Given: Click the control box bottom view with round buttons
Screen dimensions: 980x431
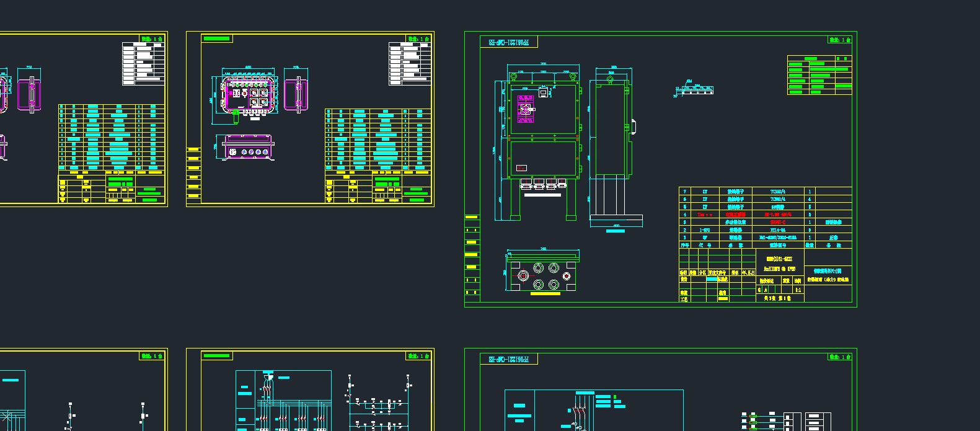Looking at the screenshot, I should [x=248, y=147].
